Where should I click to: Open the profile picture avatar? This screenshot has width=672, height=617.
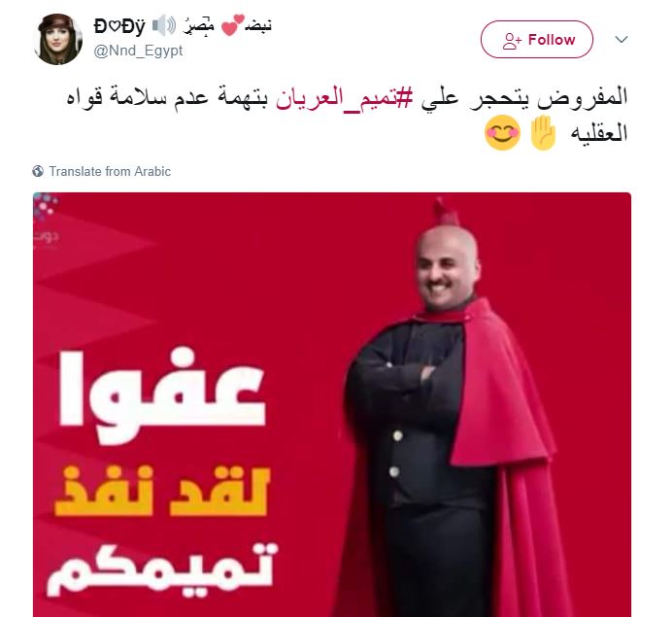57,40
